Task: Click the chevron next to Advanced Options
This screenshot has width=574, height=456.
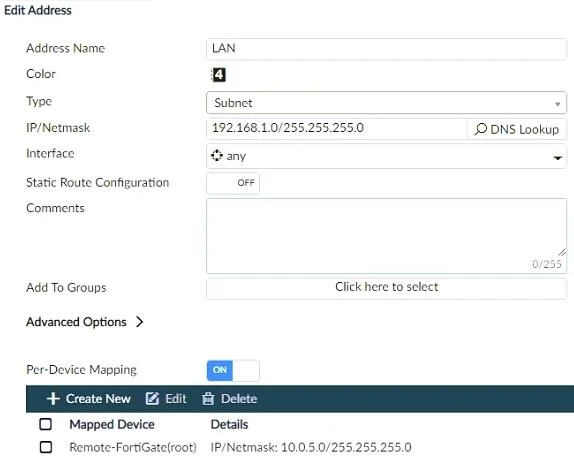Action: point(139,322)
